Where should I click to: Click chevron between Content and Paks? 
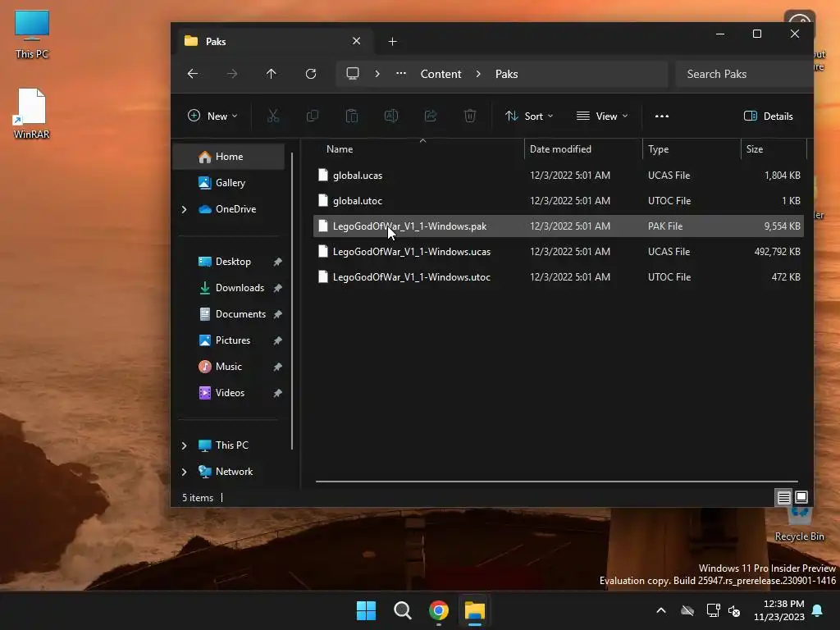(478, 74)
